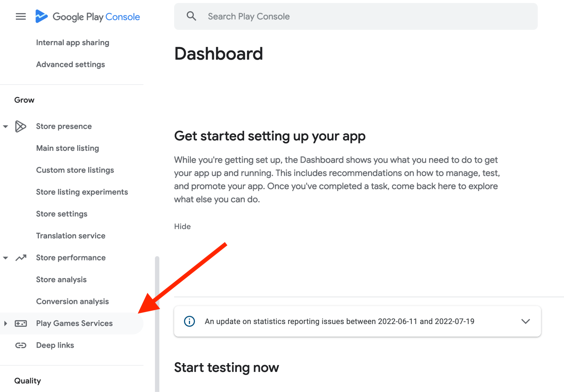The height and width of the screenshot is (392, 564).
Task: Go to Custom store listings
Action: click(x=75, y=170)
